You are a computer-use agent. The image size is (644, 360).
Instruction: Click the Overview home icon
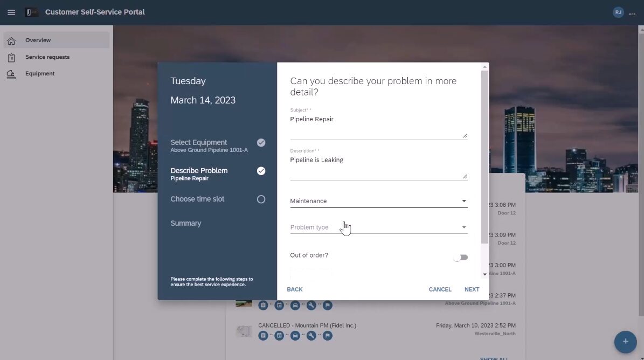[x=11, y=40]
